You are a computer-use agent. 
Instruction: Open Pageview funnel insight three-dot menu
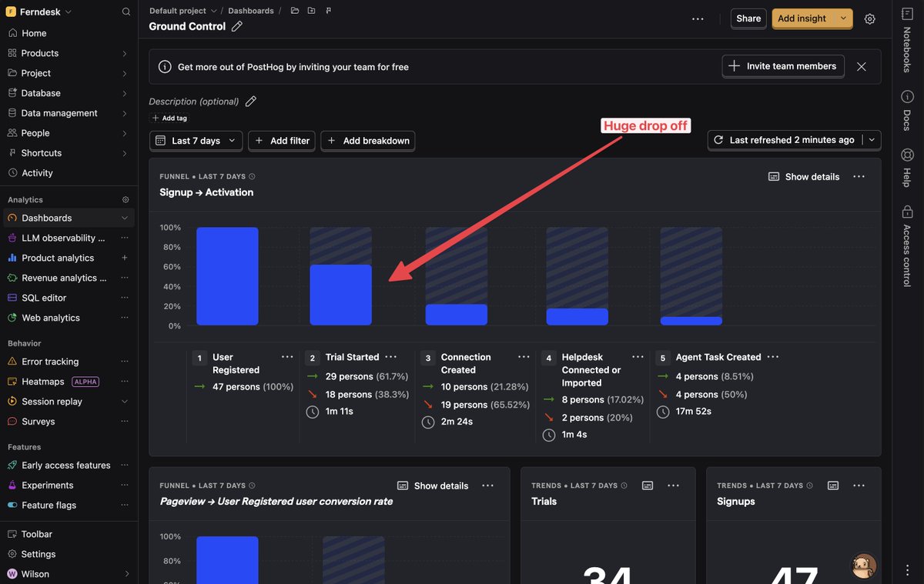487,486
